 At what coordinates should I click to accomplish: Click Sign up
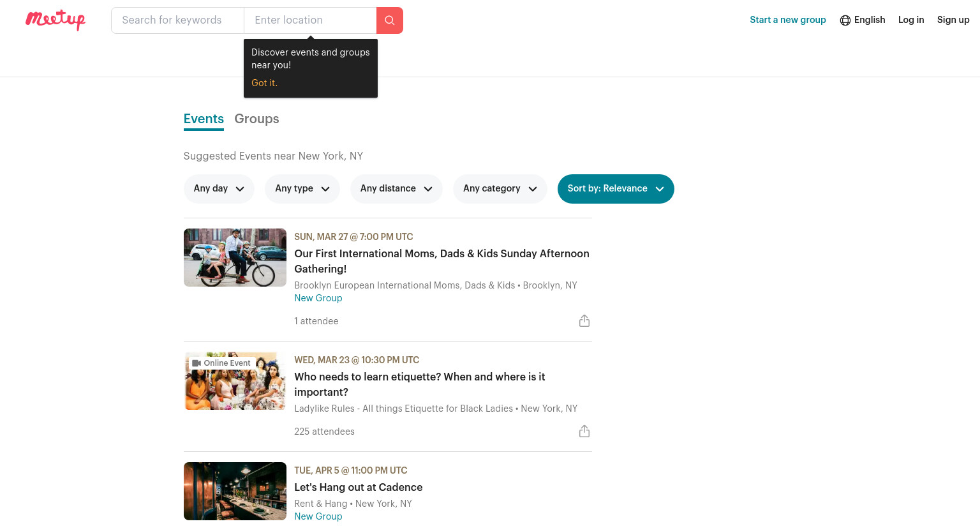953,20
